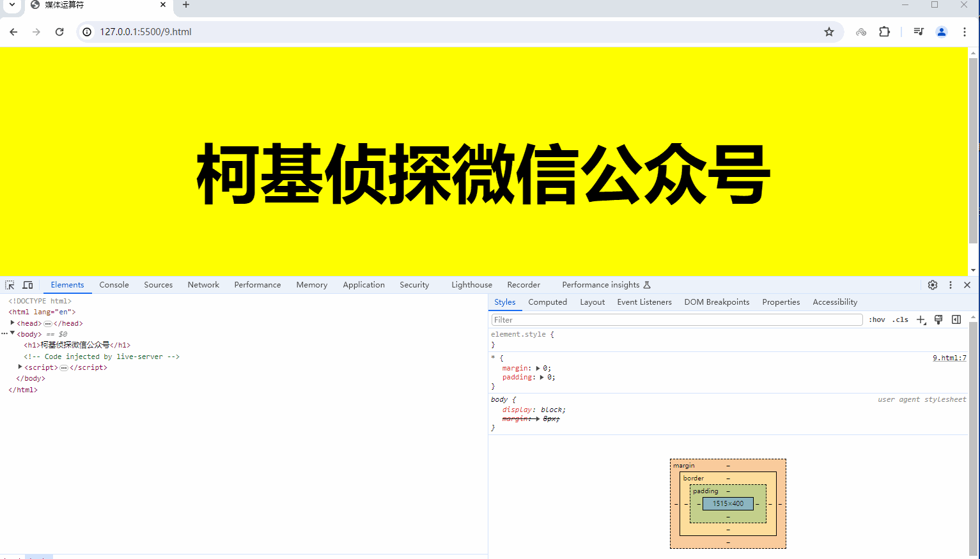Screen dimensions: 980x559
Task: Open the Security tab
Action: [414, 285]
